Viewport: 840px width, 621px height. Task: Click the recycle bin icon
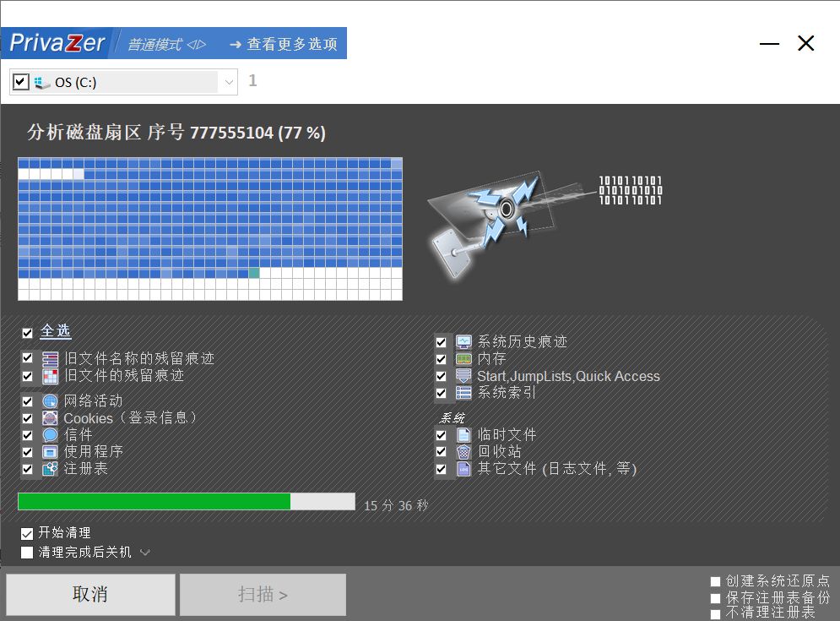coord(463,452)
